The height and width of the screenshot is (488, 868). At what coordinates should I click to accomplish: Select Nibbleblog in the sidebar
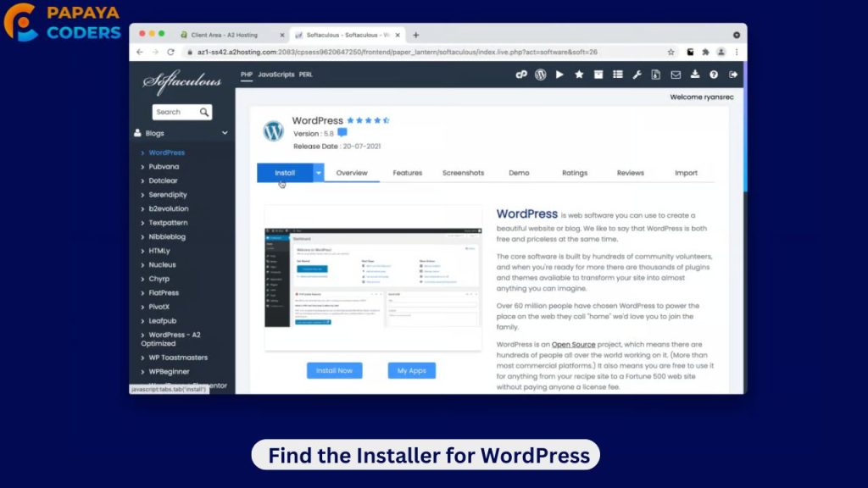coord(167,236)
